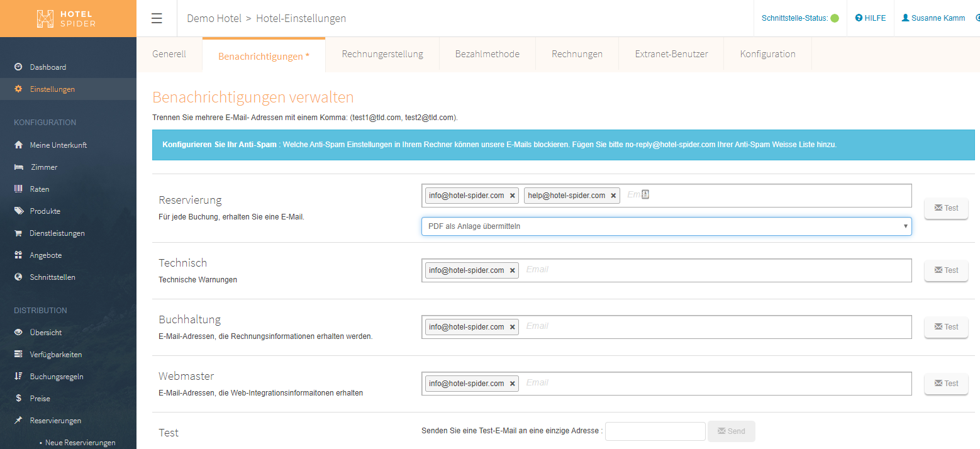Open the Rechnungen tab

click(x=577, y=54)
